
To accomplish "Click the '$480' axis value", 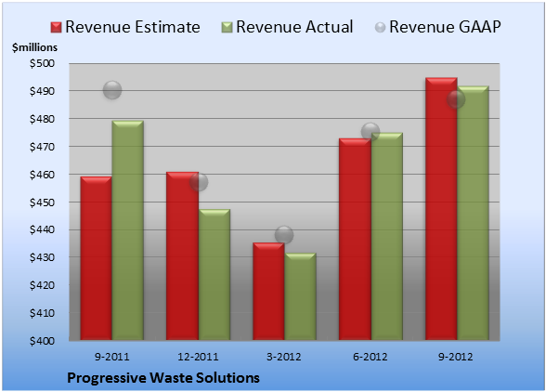I will tap(42, 119).
